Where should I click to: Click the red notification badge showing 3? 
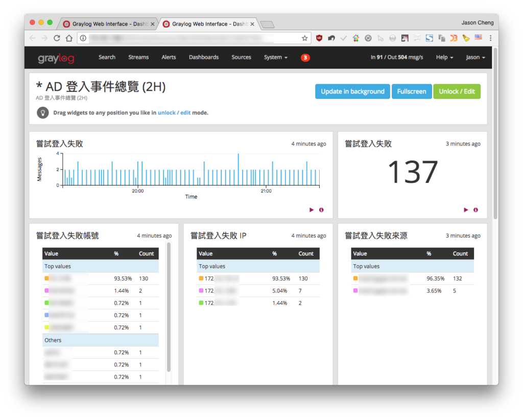305,58
